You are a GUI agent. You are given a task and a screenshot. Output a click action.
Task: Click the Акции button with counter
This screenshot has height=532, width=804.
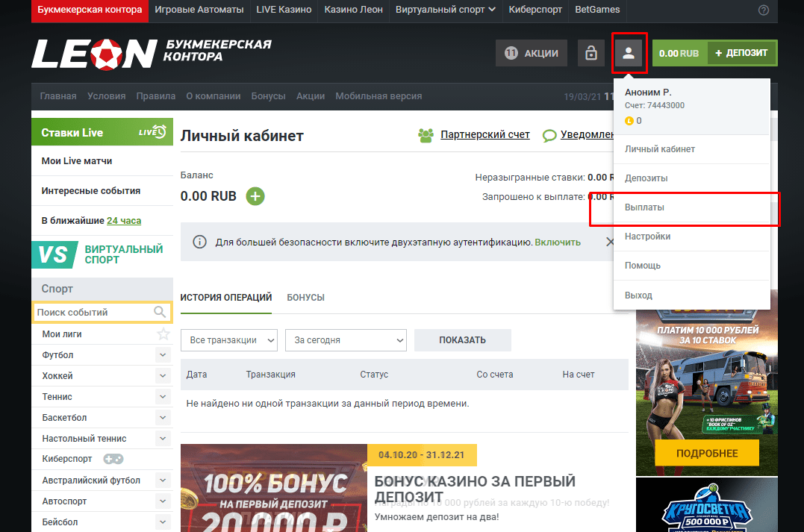click(532, 53)
